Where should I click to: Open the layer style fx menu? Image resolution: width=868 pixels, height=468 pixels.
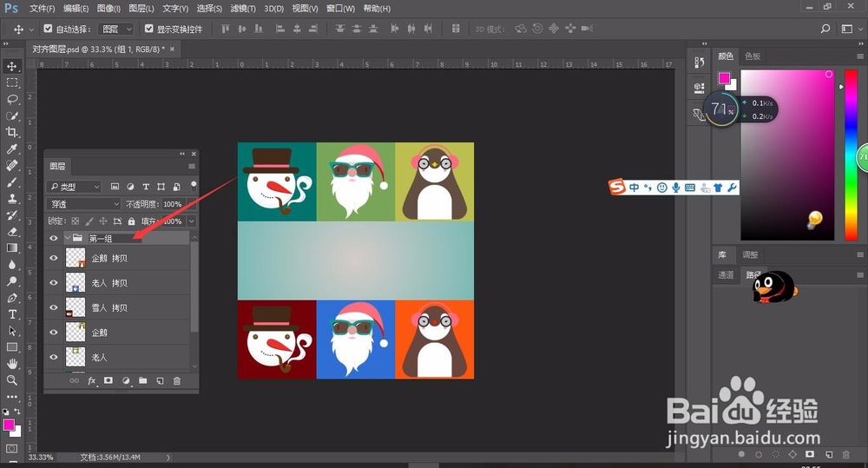point(92,381)
